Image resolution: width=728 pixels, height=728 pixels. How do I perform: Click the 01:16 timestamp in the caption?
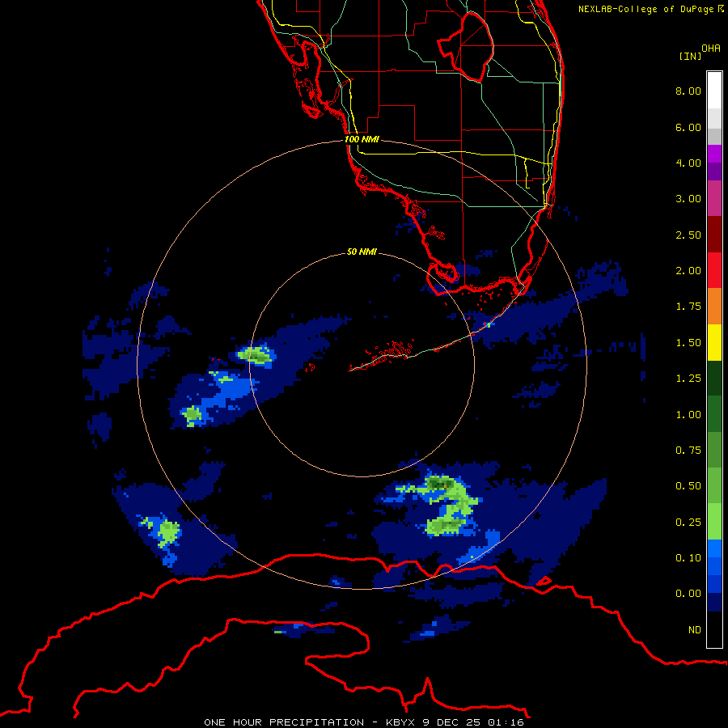[x=506, y=722]
